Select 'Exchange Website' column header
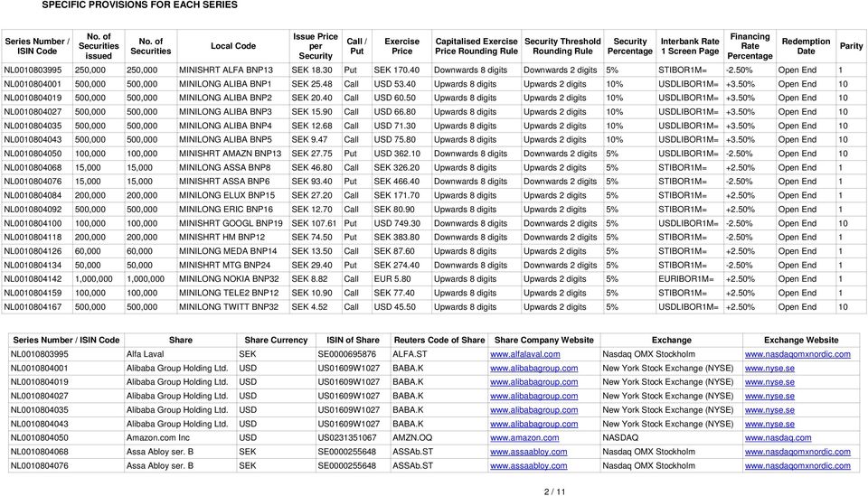 (801, 341)
